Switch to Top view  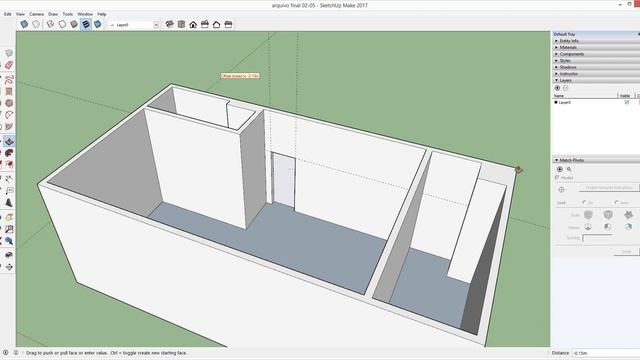[x=181, y=24]
